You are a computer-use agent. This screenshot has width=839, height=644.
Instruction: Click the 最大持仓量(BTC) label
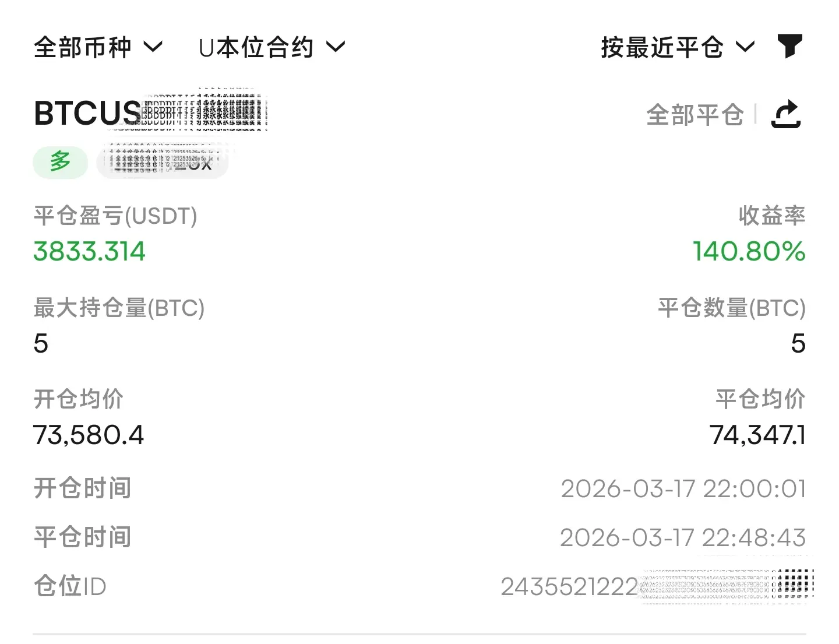(x=119, y=308)
